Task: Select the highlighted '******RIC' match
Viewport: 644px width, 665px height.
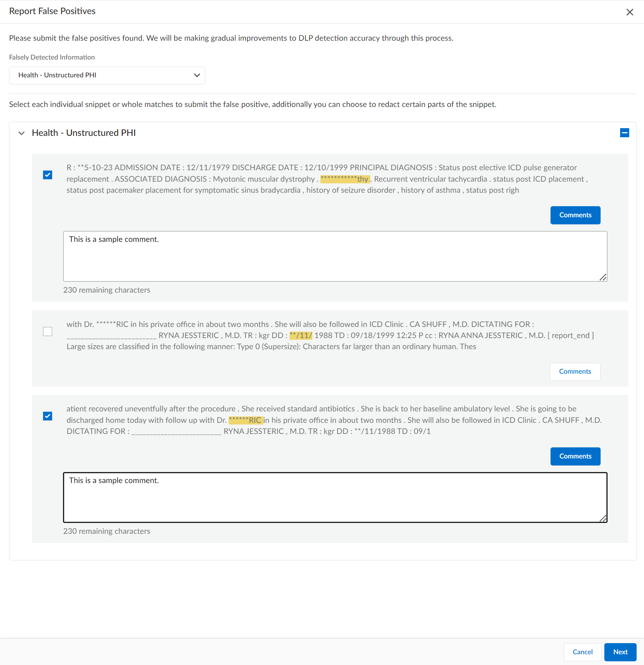Action: tap(245, 420)
